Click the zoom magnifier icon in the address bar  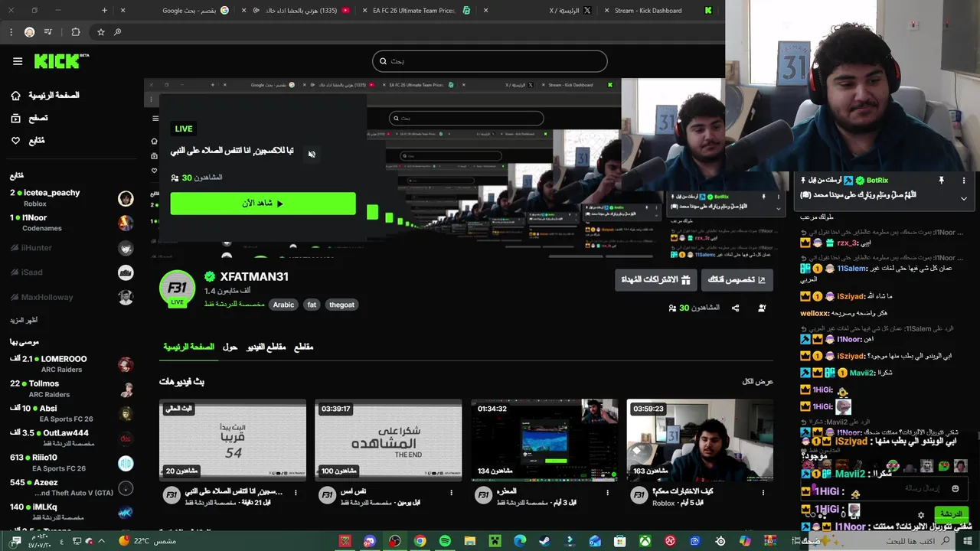(117, 32)
